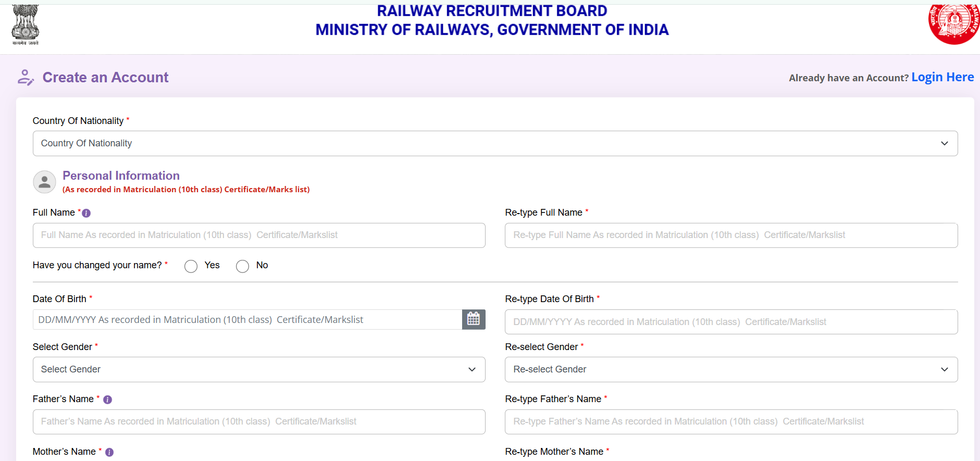Focus the Re-type Full Name field
The width and height of the screenshot is (980, 461).
[x=731, y=235]
